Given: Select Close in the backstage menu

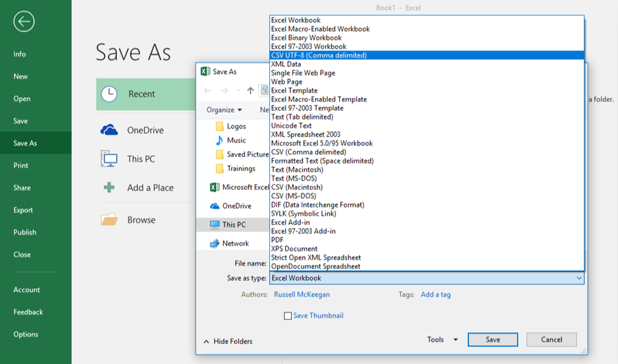Looking at the screenshot, I should pos(35,254).
